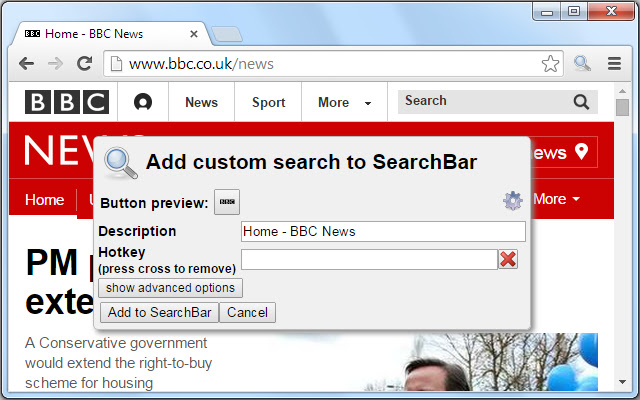The height and width of the screenshot is (400, 640).
Task: Click the BBC search magnifier icon
Action: [x=581, y=102]
